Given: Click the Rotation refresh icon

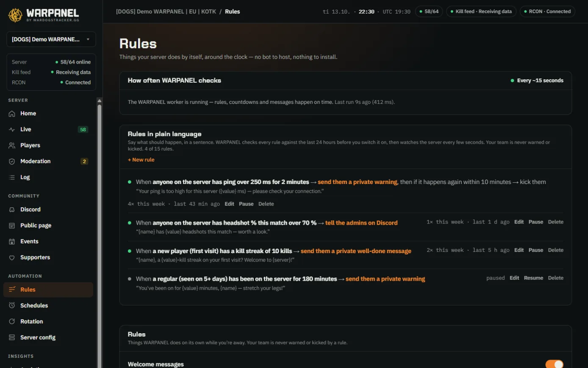Looking at the screenshot, I should coord(12,322).
